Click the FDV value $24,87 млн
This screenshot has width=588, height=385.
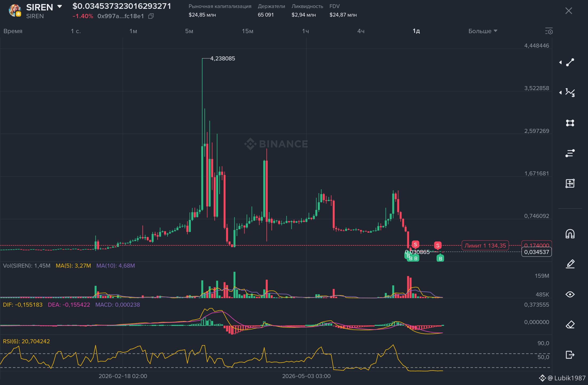(x=343, y=15)
